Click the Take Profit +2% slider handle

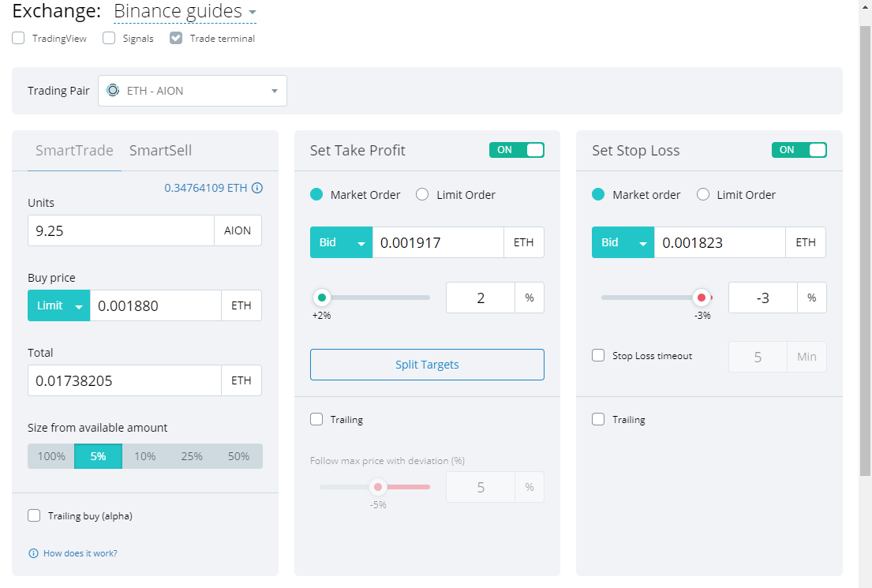pyautogui.click(x=322, y=298)
